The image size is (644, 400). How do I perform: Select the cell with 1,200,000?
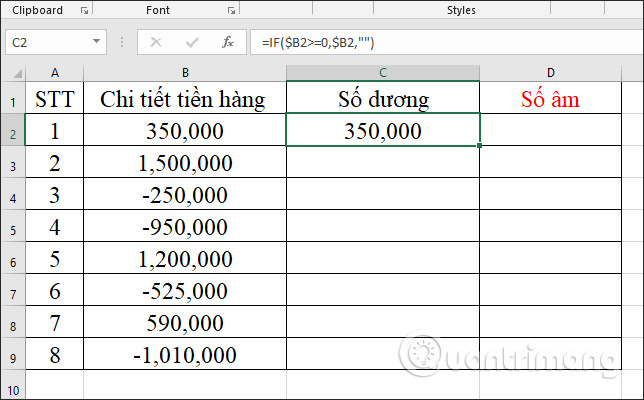click(185, 258)
